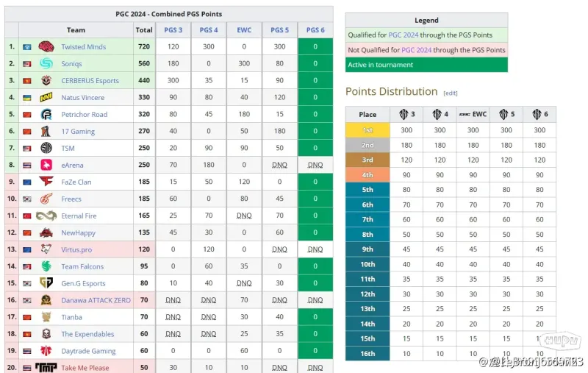This screenshot has width=588, height=373.
Task: Click the Tianba team logo
Action: point(46,316)
